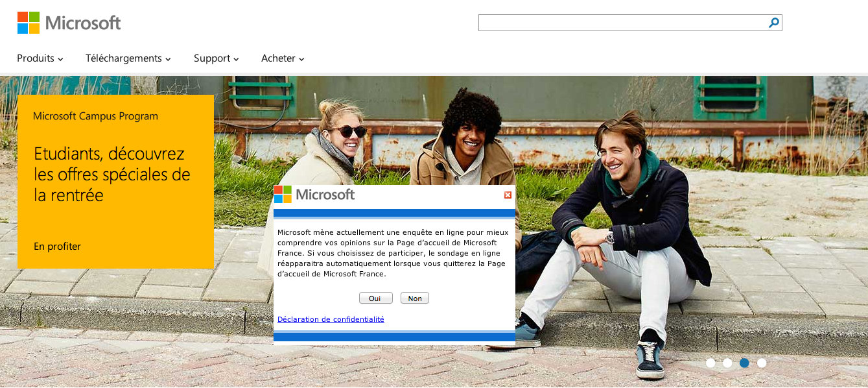Click the En profiter link
This screenshot has width=868, height=388.
[57, 247]
